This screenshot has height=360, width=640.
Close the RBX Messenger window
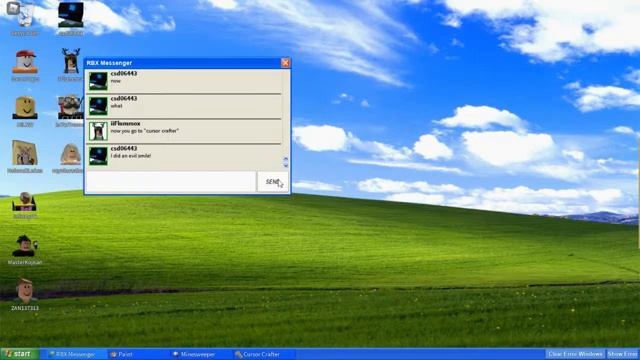285,63
